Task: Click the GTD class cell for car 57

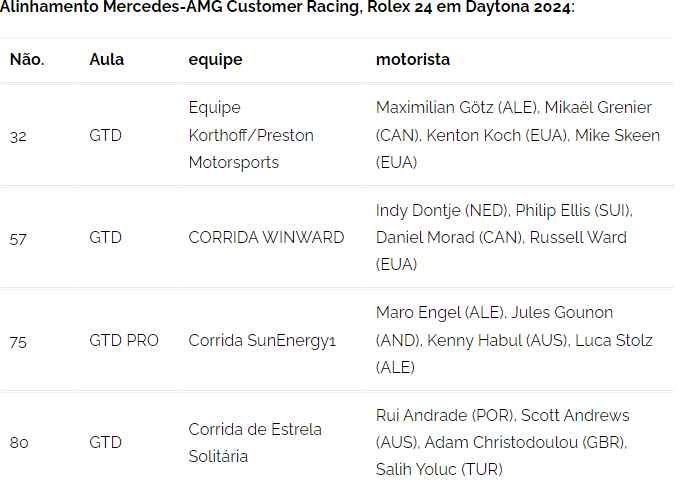Action: [105, 238]
